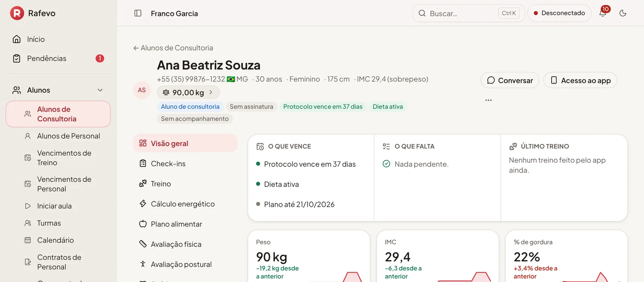Click the Pendências badge showing 1
Image resolution: width=644 pixels, height=282 pixels.
click(100, 58)
